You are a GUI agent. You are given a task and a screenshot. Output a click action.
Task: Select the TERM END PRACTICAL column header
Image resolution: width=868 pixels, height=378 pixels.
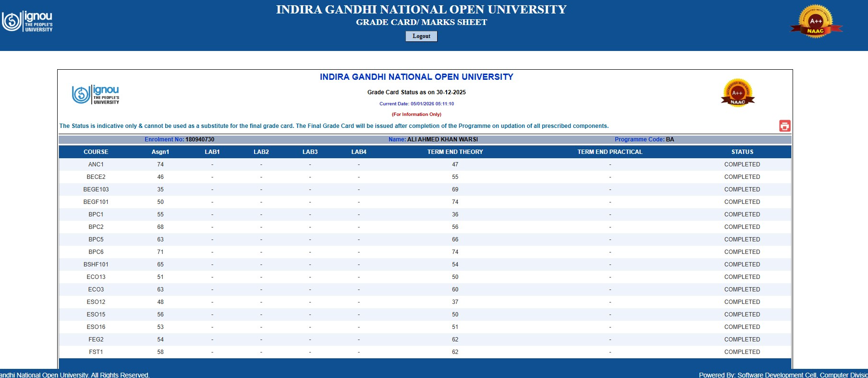(610, 152)
